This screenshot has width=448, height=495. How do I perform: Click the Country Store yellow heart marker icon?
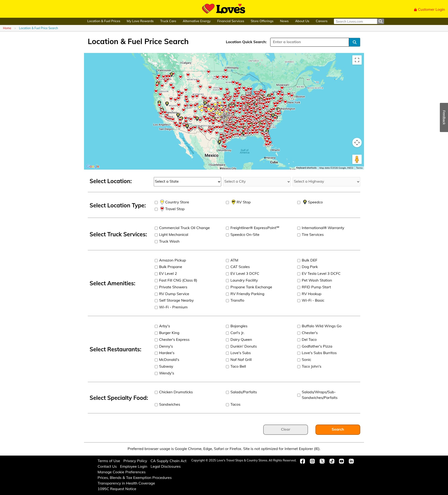pyautogui.click(x=162, y=202)
